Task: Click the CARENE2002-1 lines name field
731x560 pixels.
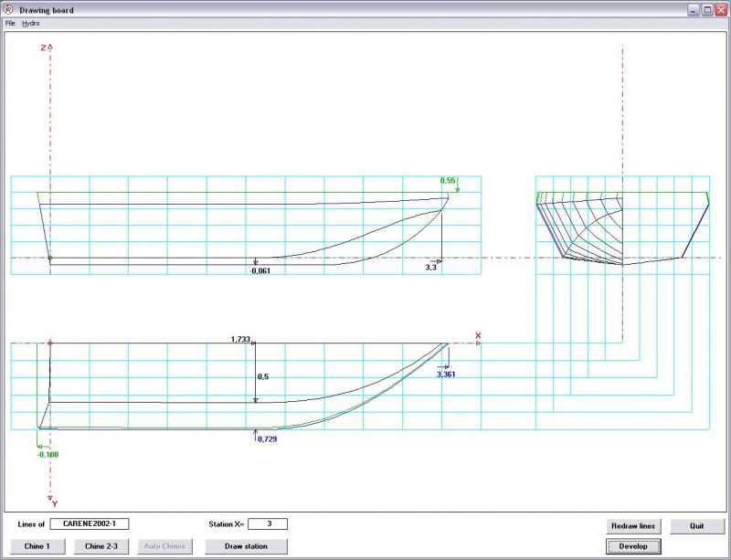Action: point(89,523)
